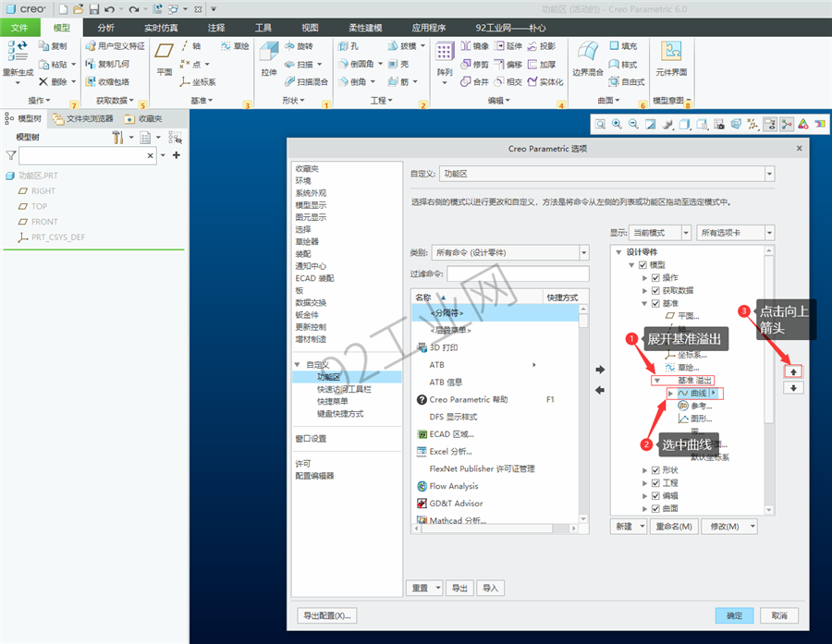Click the 取消 button
Image resolution: width=832 pixels, height=644 pixels.
pyautogui.click(x=779, y=615)
